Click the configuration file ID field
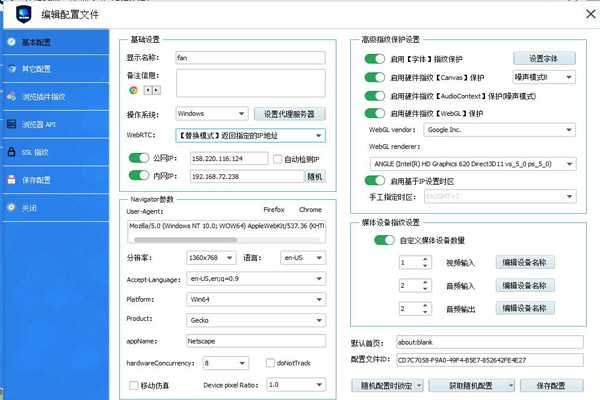This screenshot has width=600, height=400. point(490,360)
